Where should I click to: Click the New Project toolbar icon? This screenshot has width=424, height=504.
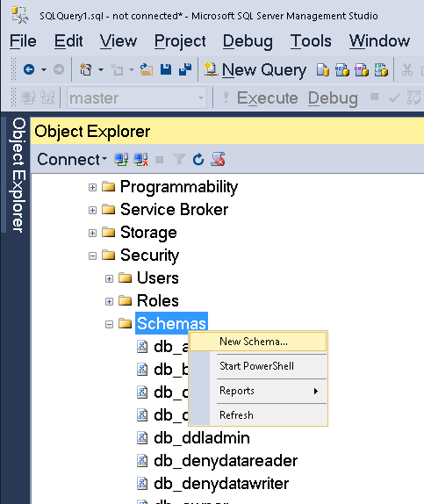tap(86, 69)
